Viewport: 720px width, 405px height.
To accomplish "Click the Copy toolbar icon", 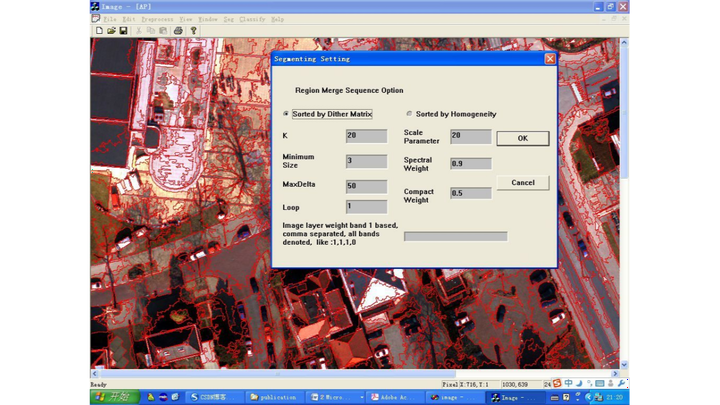I will click(151, 31).
